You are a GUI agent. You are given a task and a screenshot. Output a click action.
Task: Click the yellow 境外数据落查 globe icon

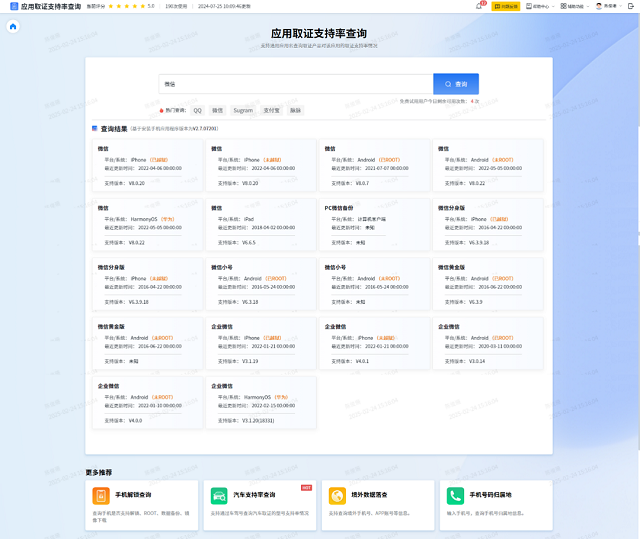click(x=337, y=496)
